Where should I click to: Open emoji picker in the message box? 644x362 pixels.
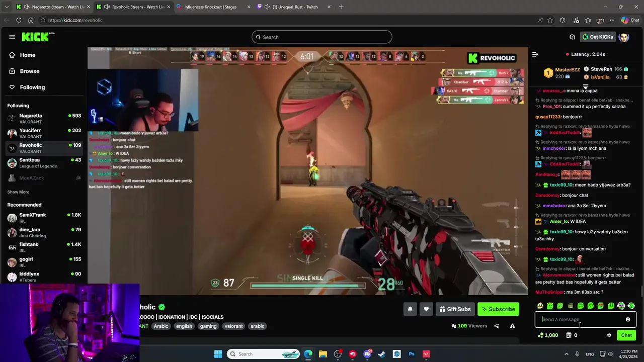coord(628,319)
